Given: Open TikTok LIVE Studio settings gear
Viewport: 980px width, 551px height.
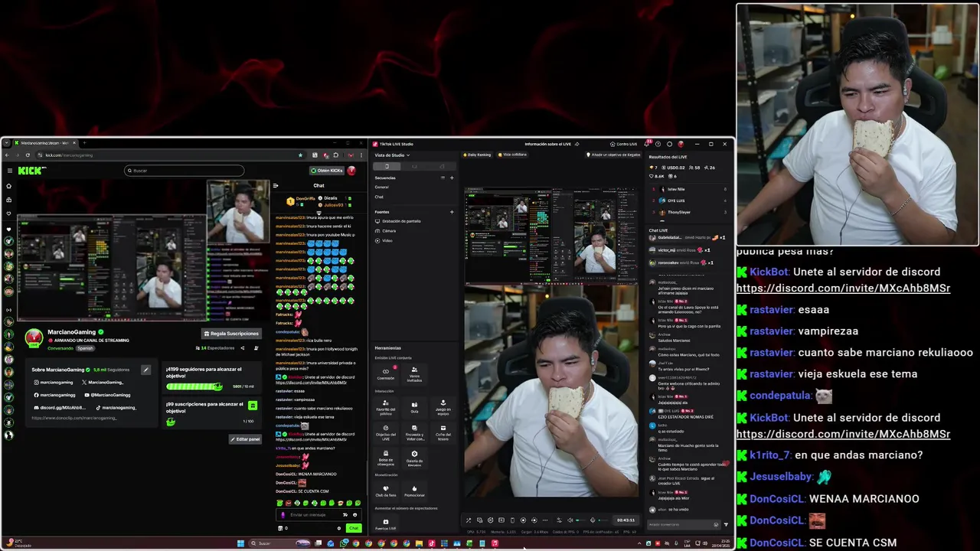Looking at the screenshot, I should (x=669, y=144).
